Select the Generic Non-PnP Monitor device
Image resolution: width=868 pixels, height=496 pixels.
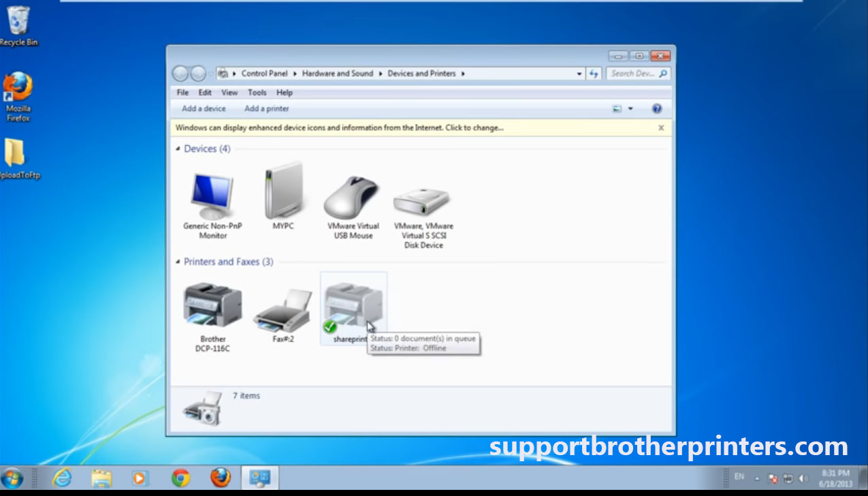point(212,194)
